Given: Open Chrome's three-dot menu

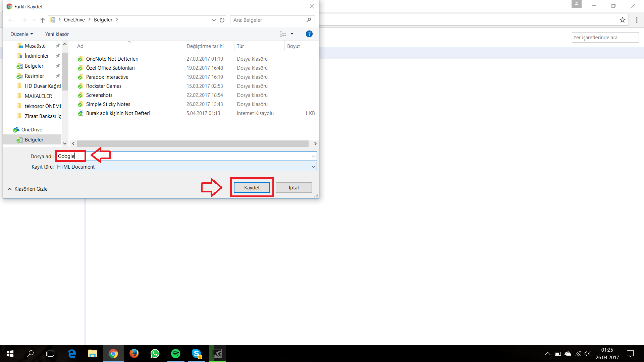Looking at the screenshot, I should (637, 20).
